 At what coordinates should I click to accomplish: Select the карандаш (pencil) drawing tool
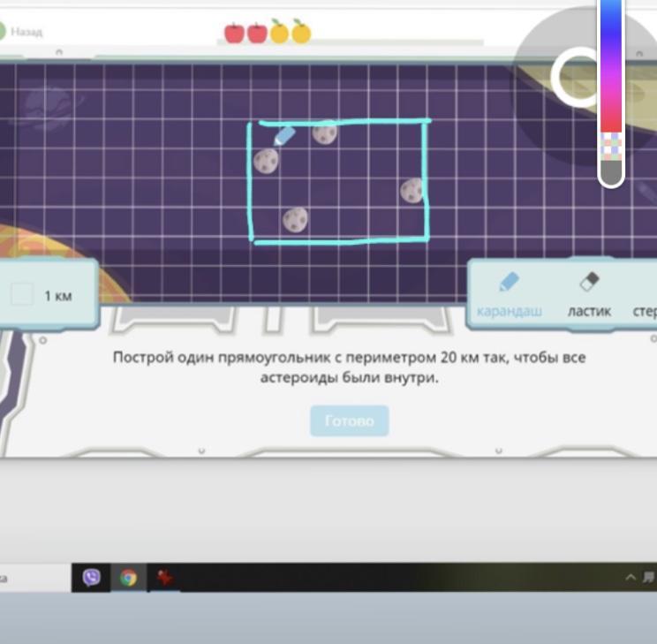point(508,293)
